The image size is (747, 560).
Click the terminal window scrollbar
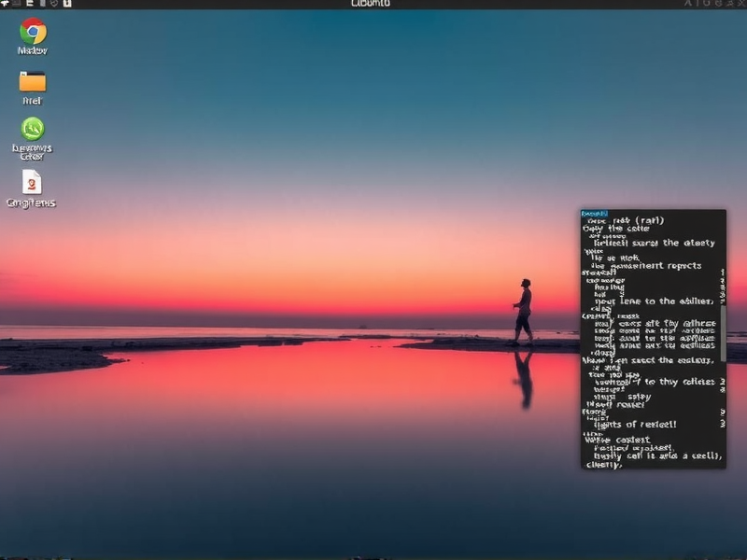pos(722,327)
